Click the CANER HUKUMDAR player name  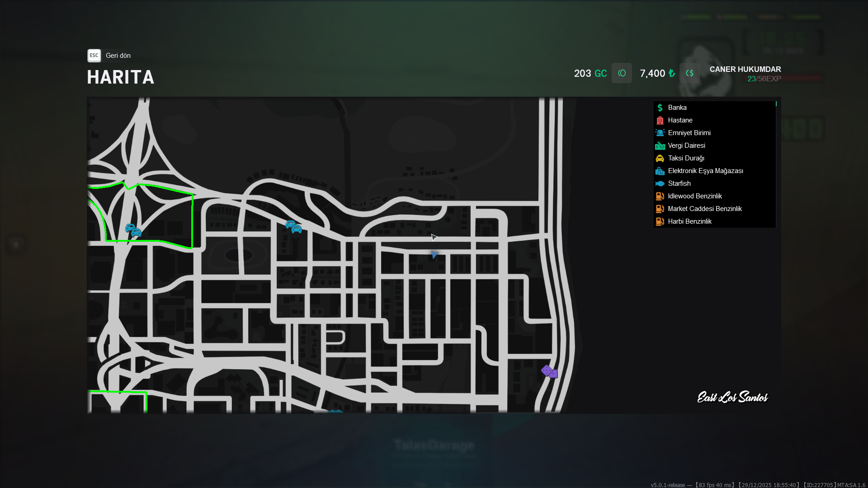[x=745, y=69]
